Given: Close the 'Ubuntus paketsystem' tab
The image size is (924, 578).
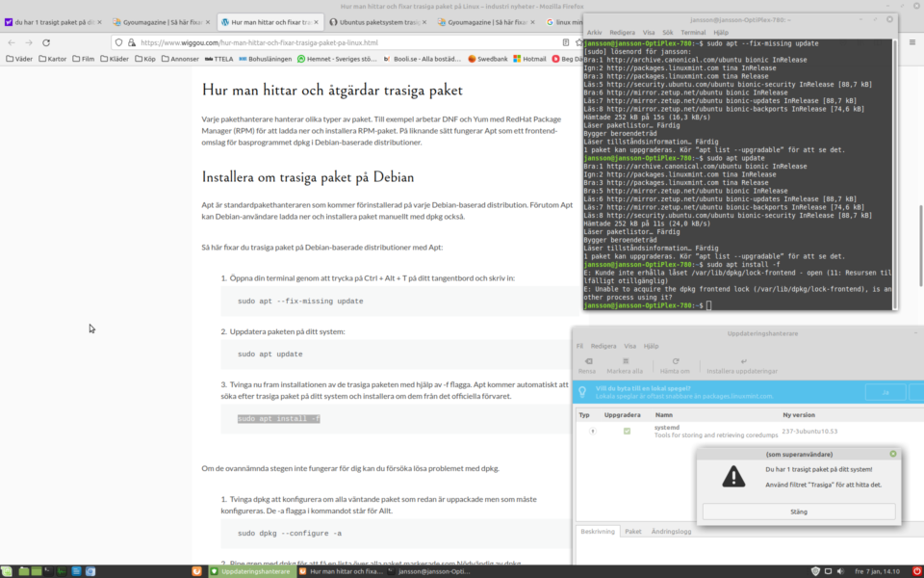Looking at the screenshot, I should [424, 22].
